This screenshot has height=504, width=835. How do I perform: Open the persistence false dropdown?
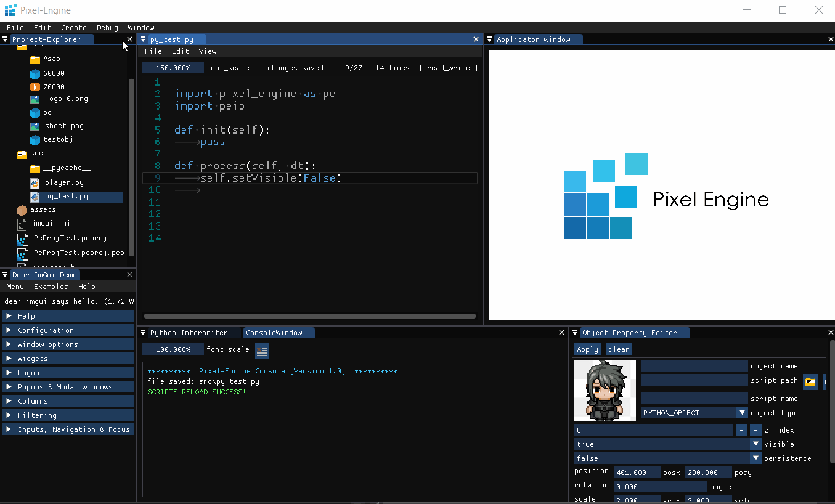[x=668, y=458]
